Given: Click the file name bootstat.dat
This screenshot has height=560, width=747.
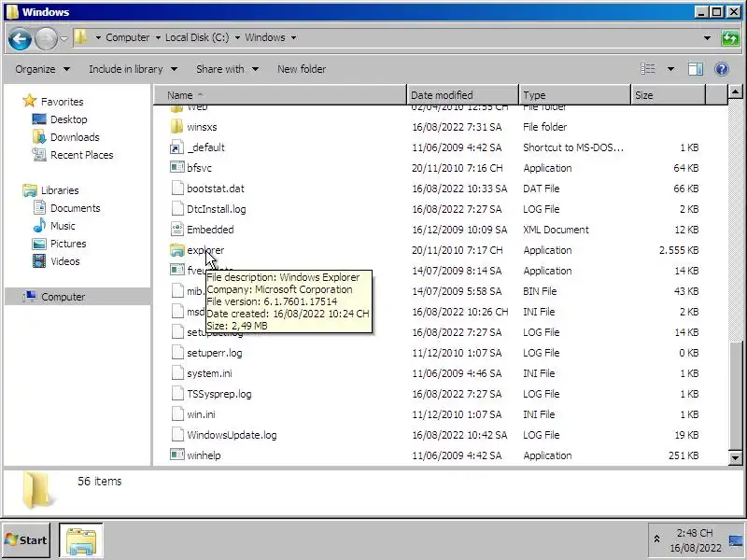Looking at the screenshot, I should [216, 189].
